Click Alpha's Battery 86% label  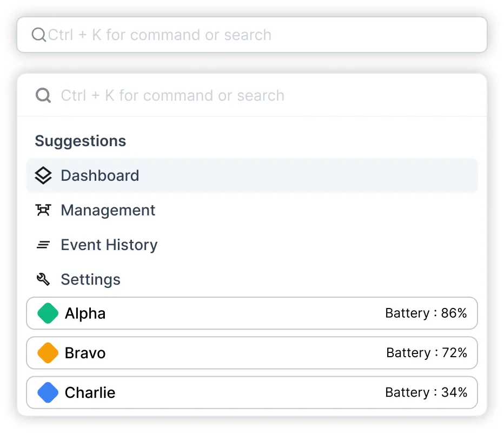point(426,313)
